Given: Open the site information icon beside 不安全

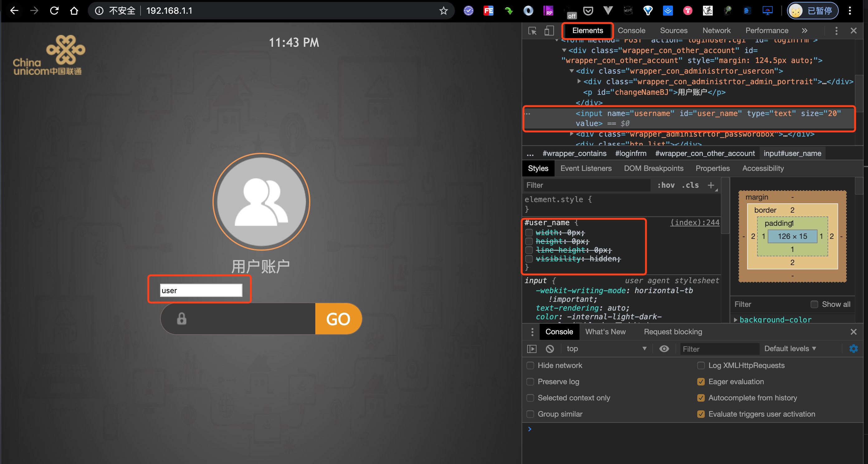Looking at the screenshot, I should pyautogui.click(x=99, y=11).
